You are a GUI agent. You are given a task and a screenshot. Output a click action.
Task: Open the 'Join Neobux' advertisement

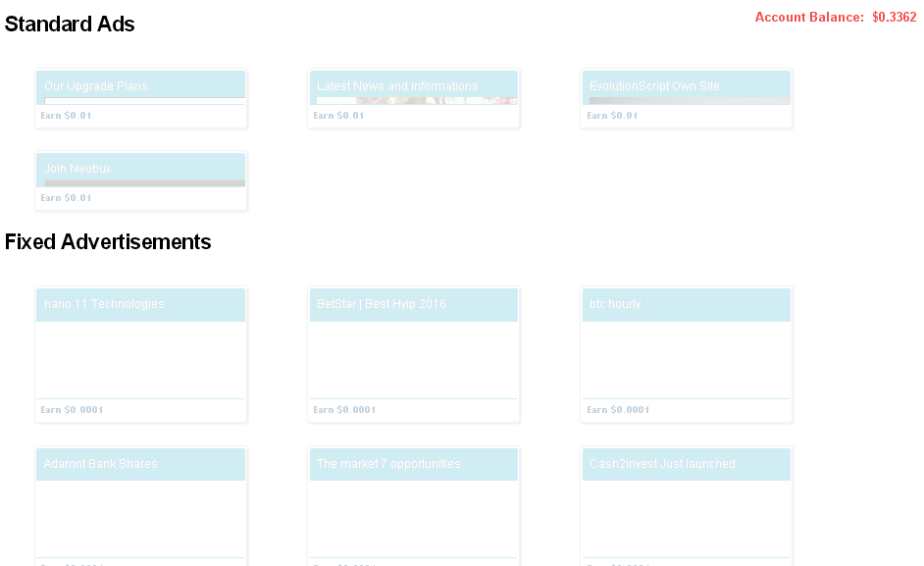coord(78,169)
